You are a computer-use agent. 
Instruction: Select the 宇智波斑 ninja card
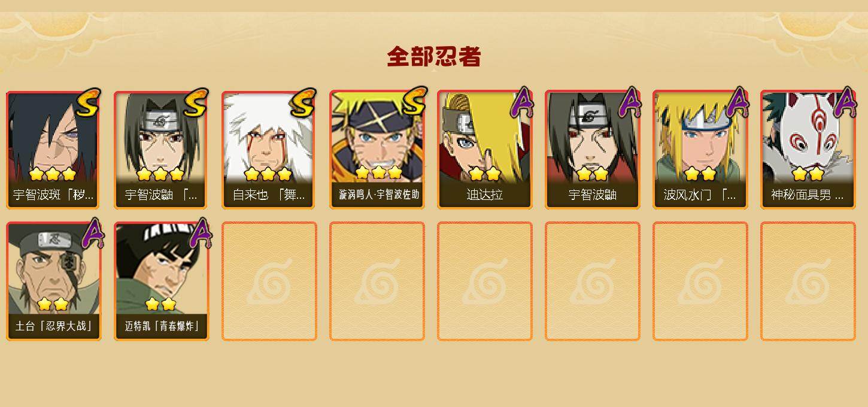click(53, 150)
